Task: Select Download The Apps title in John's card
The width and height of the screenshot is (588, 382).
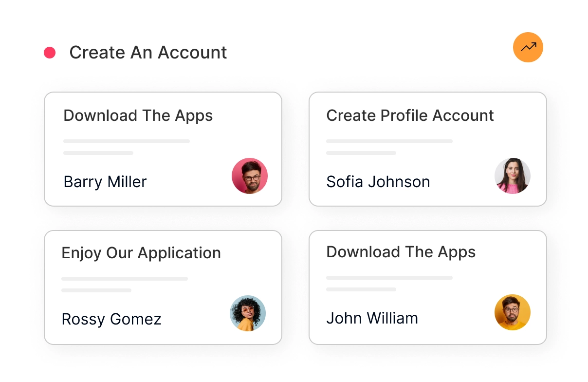Action: coord(401,252)
